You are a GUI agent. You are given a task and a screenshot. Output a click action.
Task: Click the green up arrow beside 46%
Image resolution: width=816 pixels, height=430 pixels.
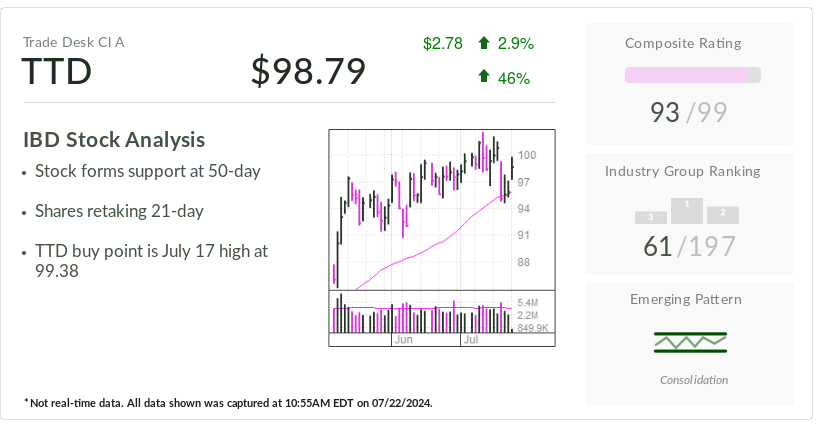click(484, 77)
